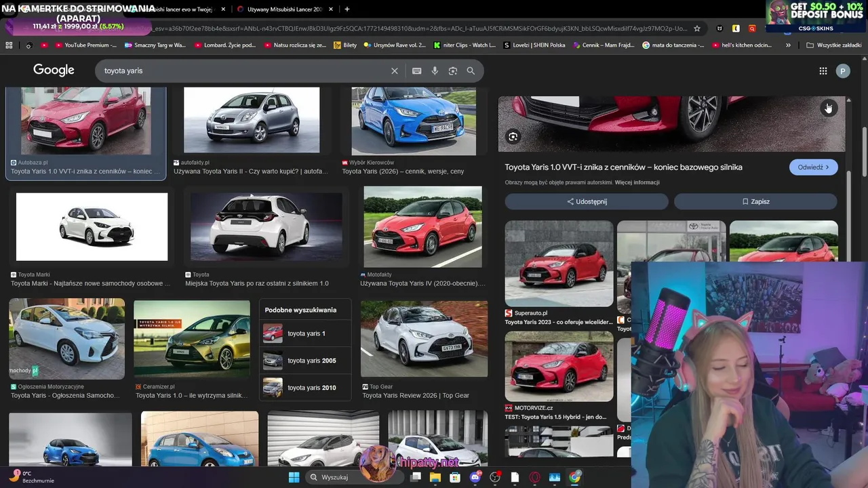Click the Windows taskbar Wyszukaj search box

(x=353, y=477)
